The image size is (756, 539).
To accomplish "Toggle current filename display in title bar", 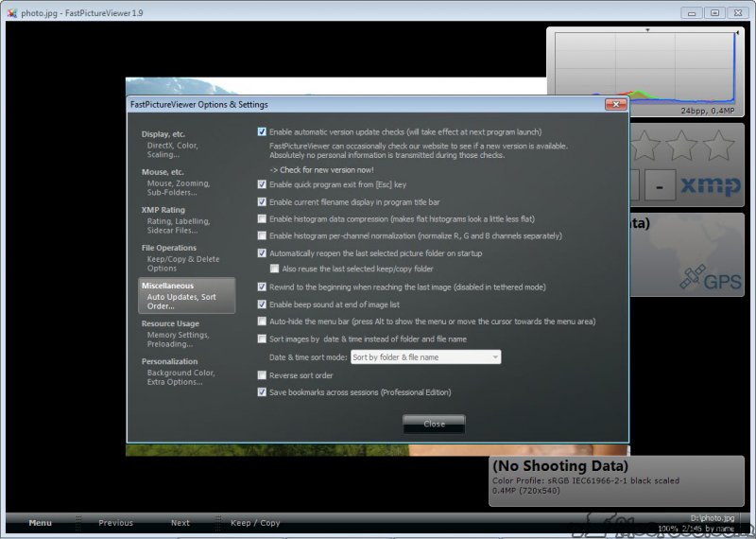I will [x=262, y=201].
